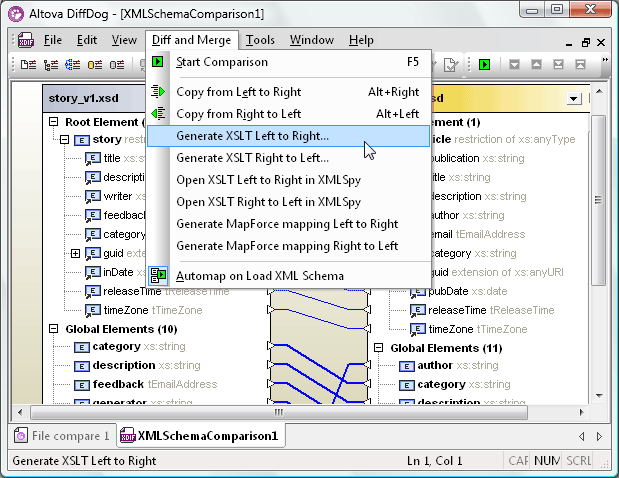The width and height of the screenshot is (619, 478).
Task: Click the document checkmark toolbar icon
Action: [451, 64]
